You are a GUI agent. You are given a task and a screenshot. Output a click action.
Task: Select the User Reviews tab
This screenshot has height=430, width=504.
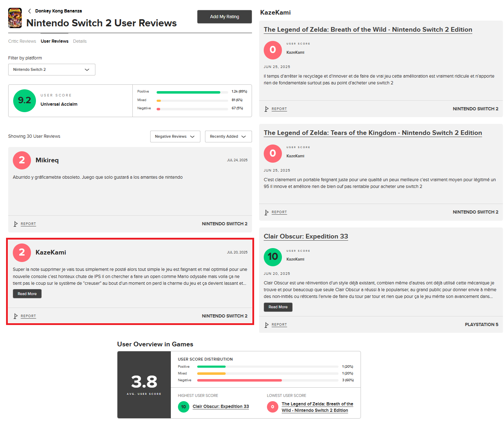pos(54,41)
